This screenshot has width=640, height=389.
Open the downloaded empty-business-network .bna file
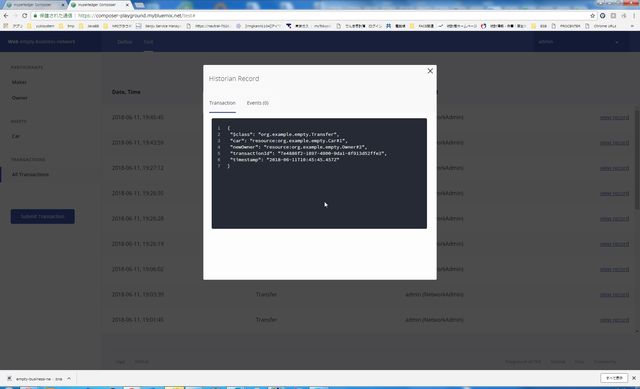tap(36, 379)
